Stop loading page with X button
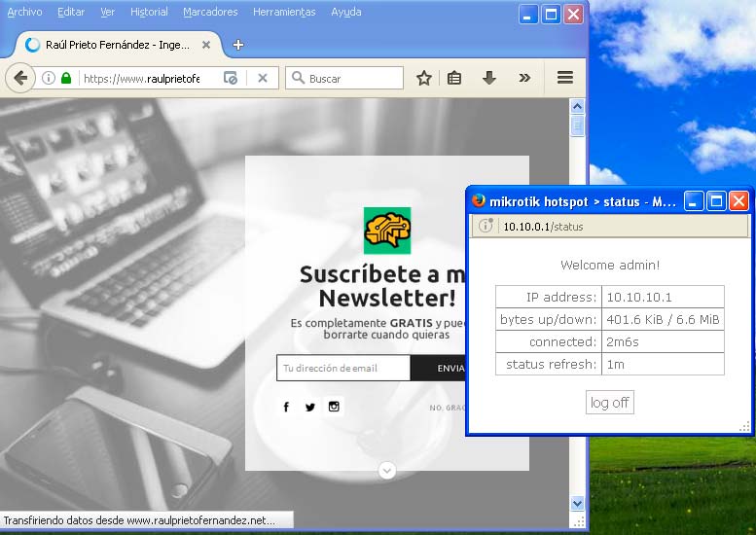 point(263,78)
